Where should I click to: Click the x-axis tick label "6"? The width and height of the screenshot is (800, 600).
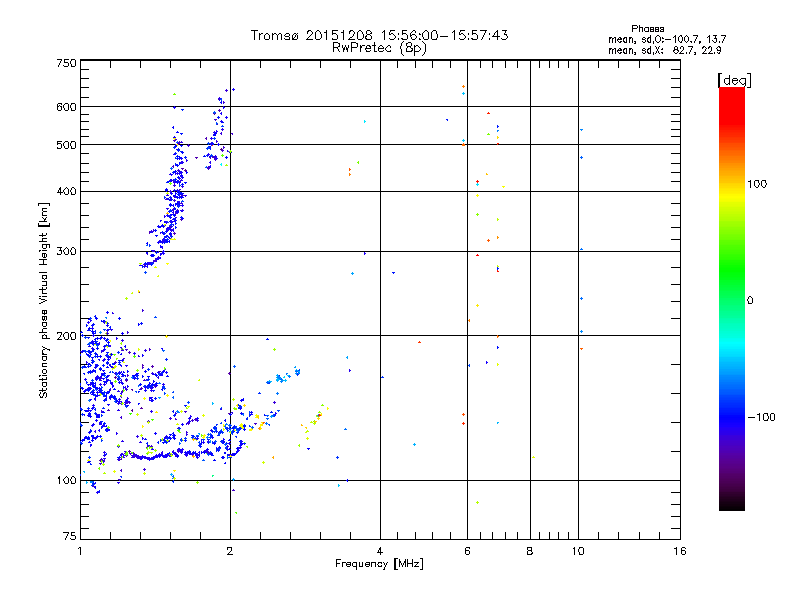(x=467, y=551)
